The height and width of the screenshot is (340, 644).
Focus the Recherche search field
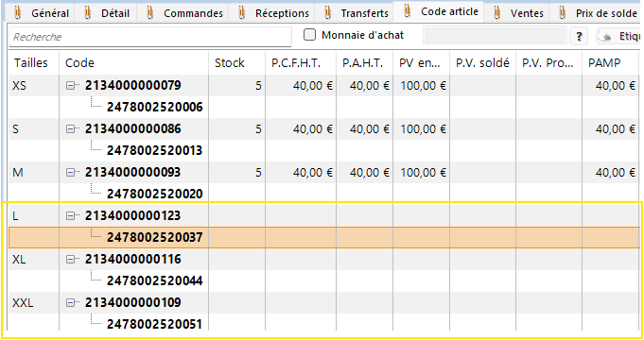click(150, 37)
